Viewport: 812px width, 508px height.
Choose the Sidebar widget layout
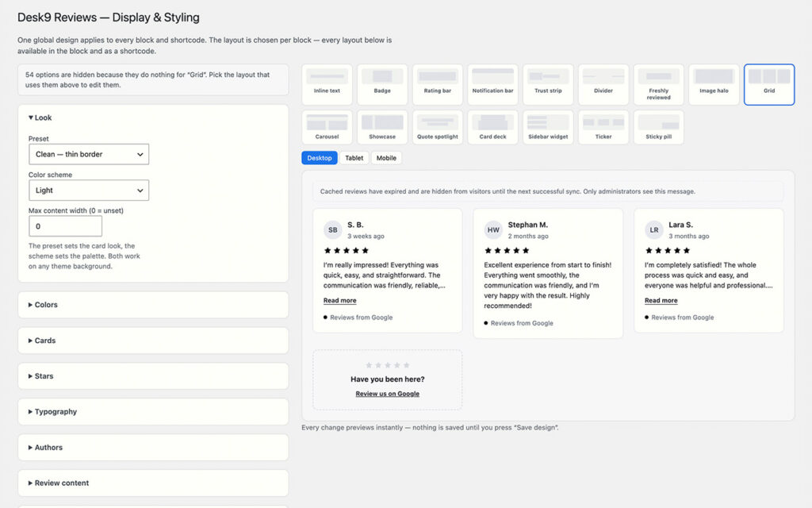coord(548,127)
